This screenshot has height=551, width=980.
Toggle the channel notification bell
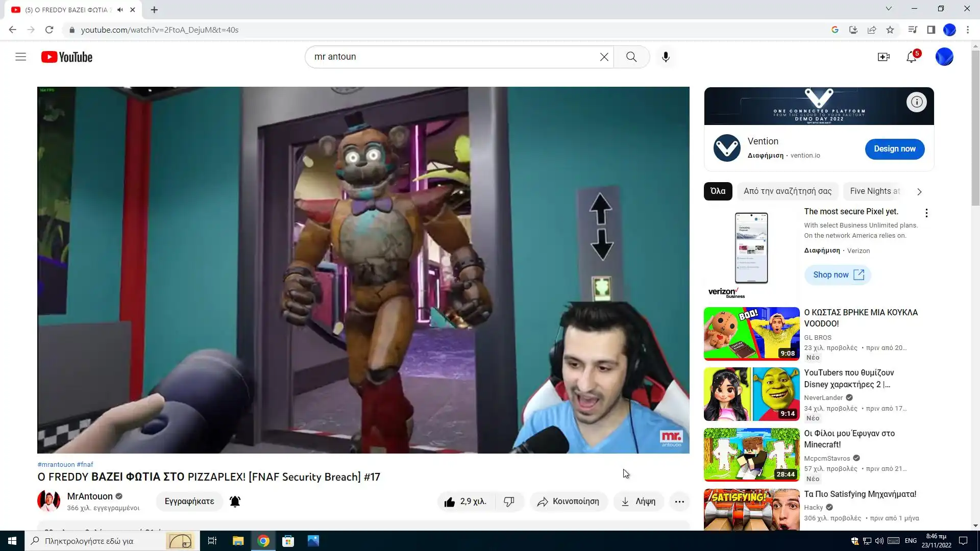[235, 502]
